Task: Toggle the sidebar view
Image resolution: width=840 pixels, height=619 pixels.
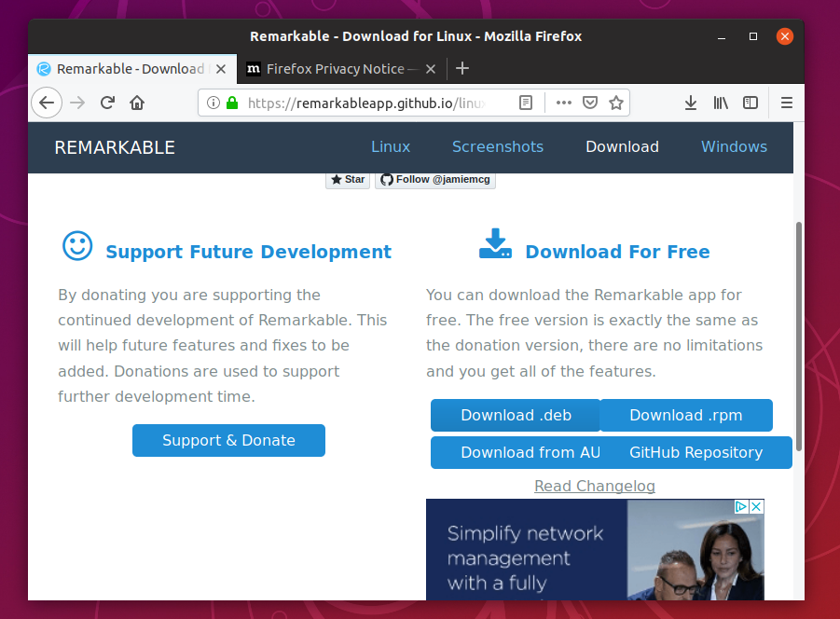Action: coord(750,103)
